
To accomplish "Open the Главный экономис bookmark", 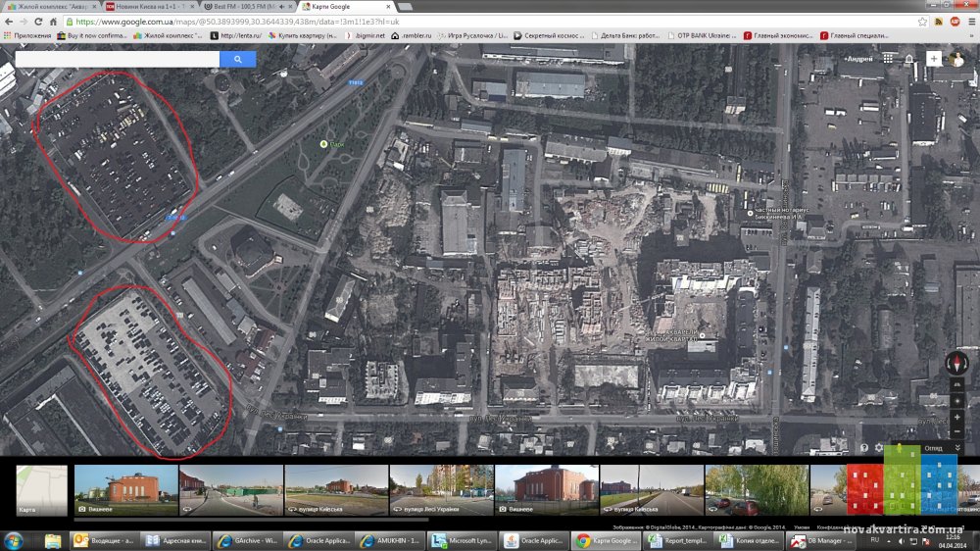I will 778,35.
